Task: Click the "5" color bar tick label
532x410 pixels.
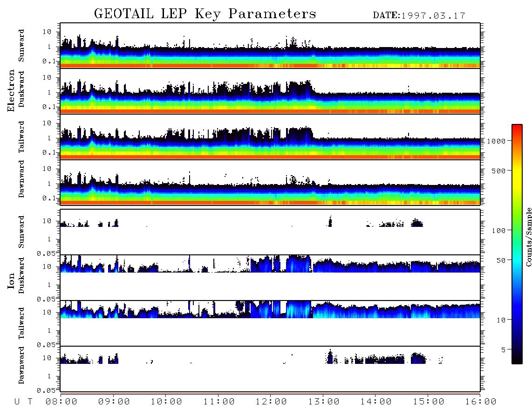Action: (504, 350)
